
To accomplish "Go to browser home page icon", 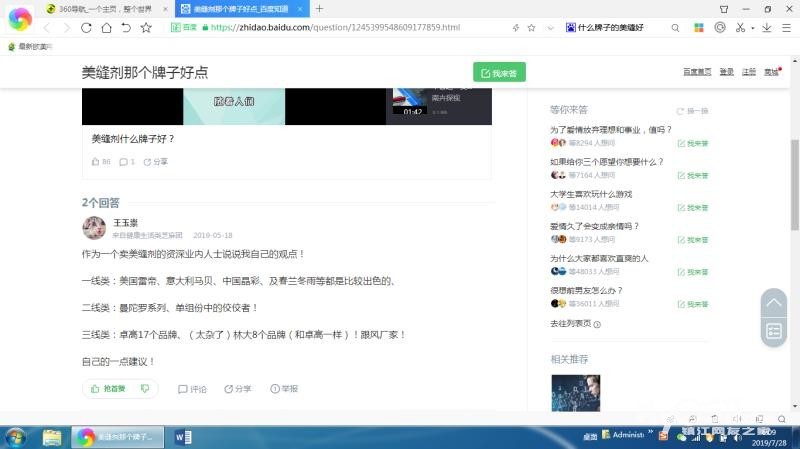I will (x=105, y=27).
